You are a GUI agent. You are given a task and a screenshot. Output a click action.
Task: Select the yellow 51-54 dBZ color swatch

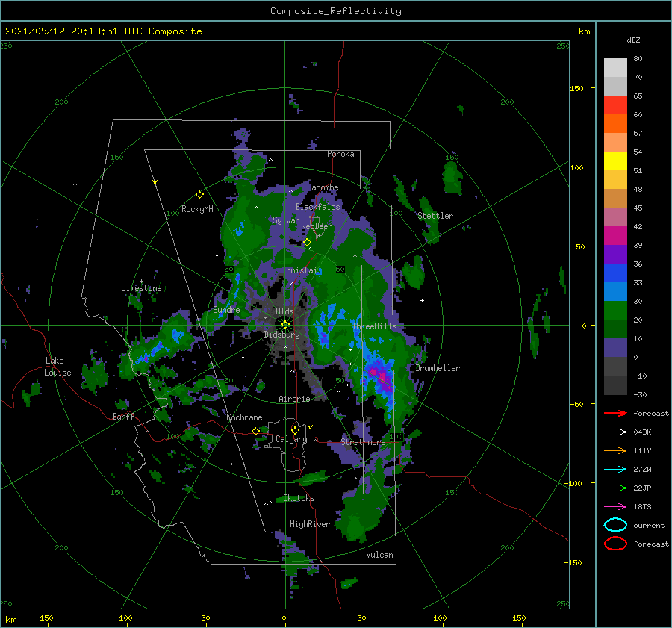(615, 161)
